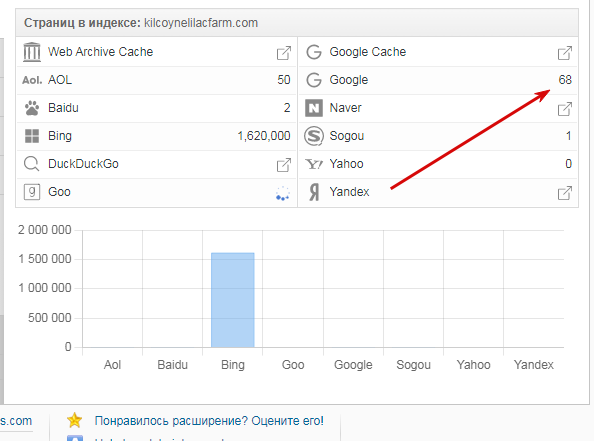Click the Web Archive Cache label
594x441 pixels.
pos(100,52)
